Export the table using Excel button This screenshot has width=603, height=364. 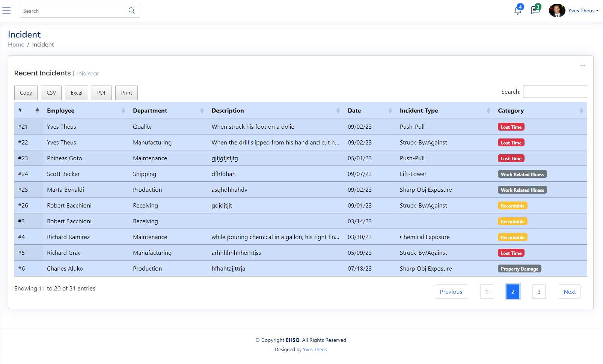[x=77, y=93]
